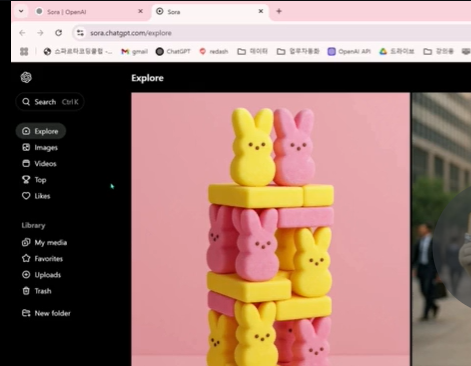471x366 pixels.
Task: Open the redash bookmark
Action: pos(214,51)
